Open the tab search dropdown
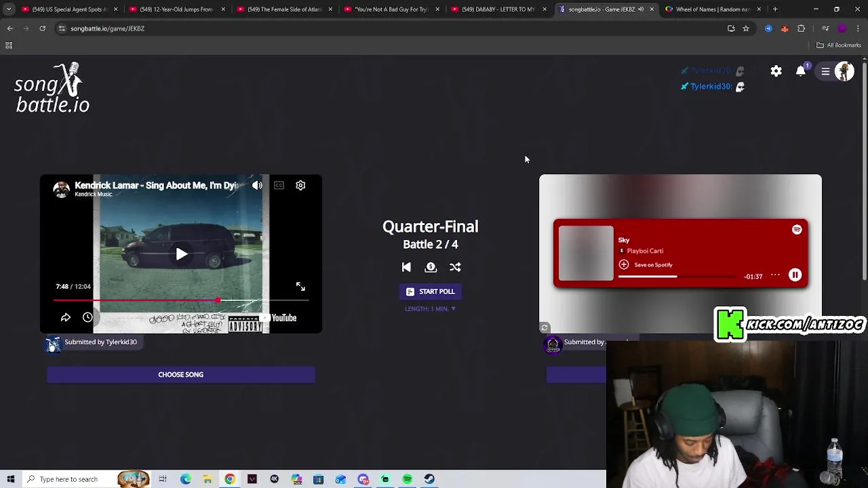The width and height of the screenshot is (868, 488). point(9,9)
